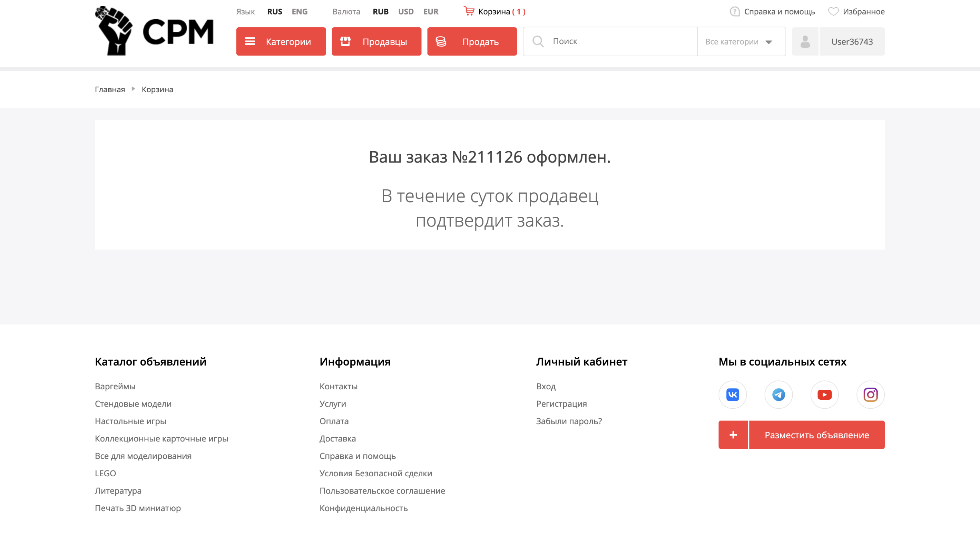Set currency to EUR
980x535 pixels.
coord(431,11)
